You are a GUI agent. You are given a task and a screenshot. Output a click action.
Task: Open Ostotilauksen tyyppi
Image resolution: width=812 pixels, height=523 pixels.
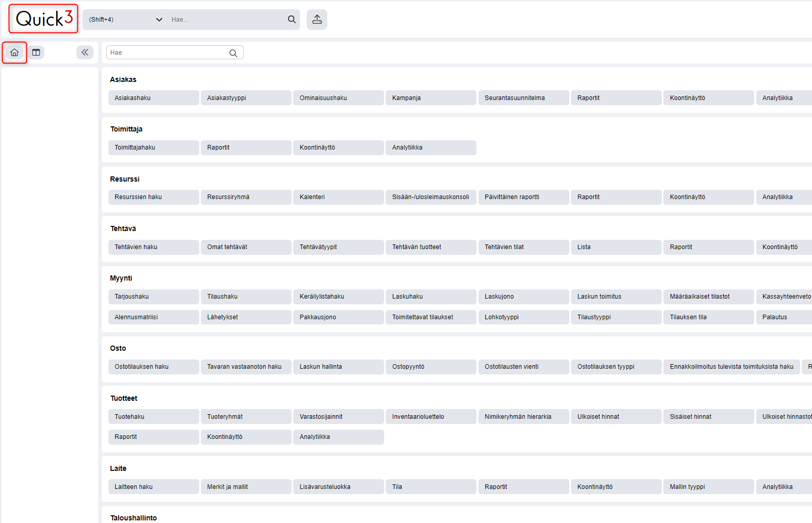tap(616, 367)
